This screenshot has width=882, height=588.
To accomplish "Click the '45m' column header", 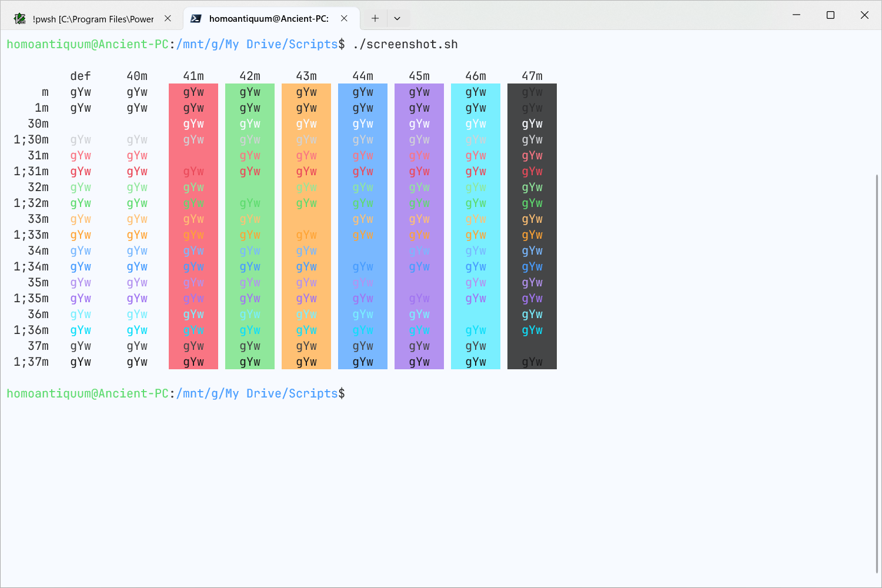I will 419,76.
